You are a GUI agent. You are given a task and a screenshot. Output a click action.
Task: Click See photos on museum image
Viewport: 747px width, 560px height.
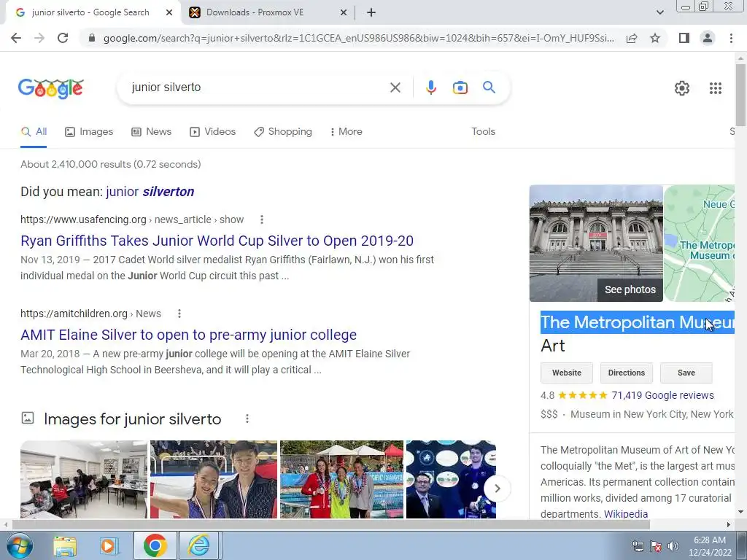click(x=630, y=290)
